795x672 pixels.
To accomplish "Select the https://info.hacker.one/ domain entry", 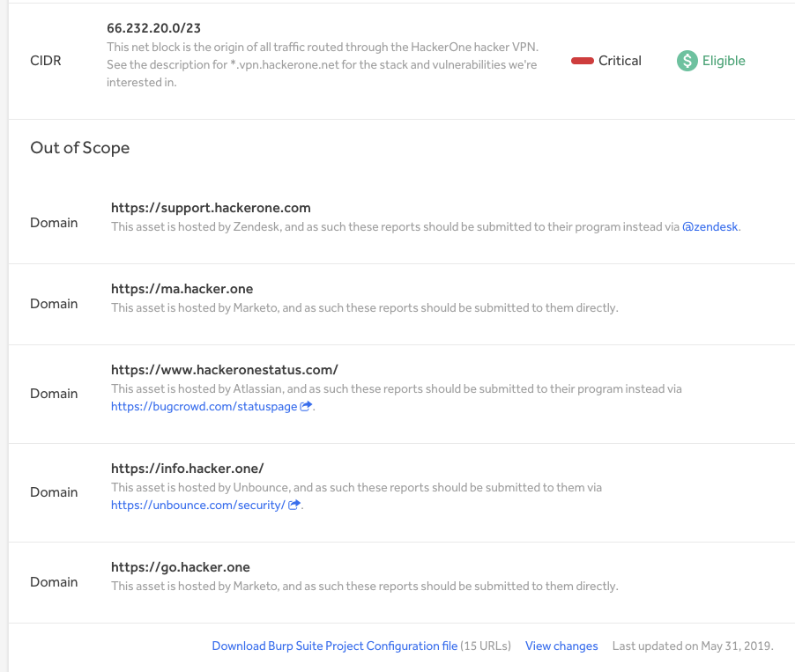I will 188,469.
